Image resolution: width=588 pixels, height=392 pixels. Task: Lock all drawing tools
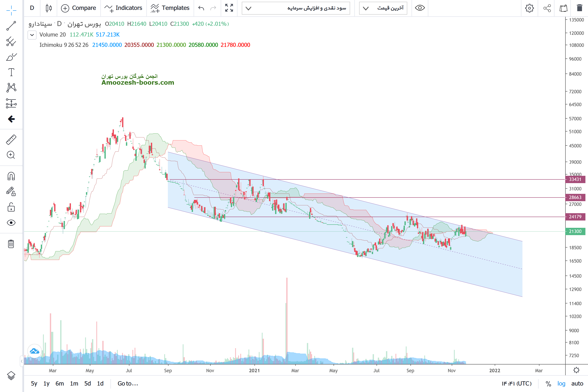[x=11, y=207]
